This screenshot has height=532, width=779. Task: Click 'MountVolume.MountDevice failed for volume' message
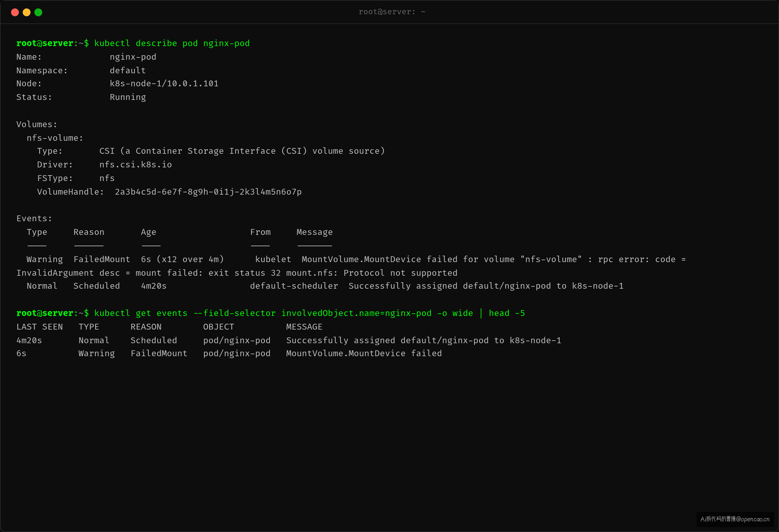pyautogui.click(x=408, y=259)
